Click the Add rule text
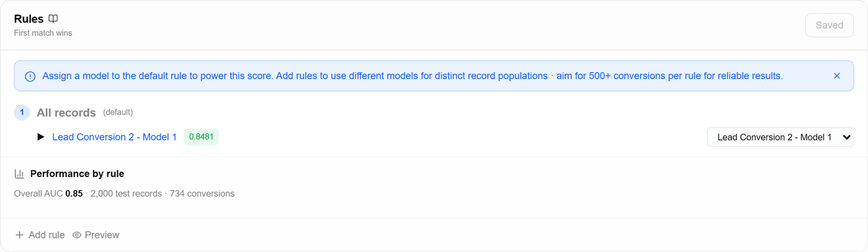Screen dimensions: 868x252 (46, 235)
